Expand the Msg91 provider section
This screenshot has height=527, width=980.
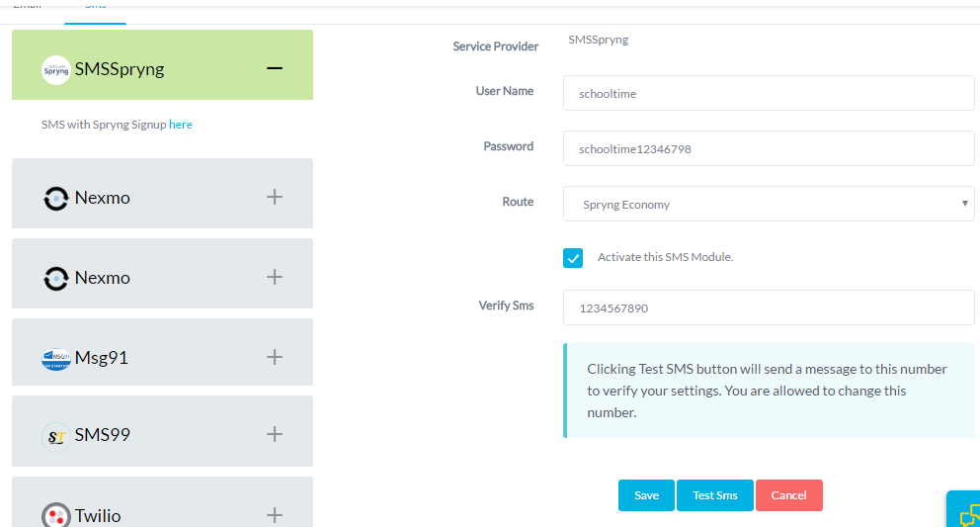275,357
